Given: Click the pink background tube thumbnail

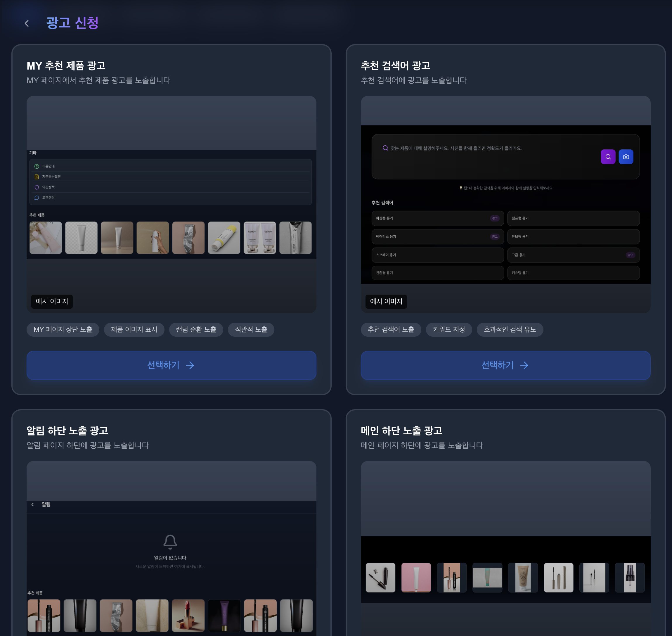Looking at the screenshot, I should [x=416, y=577].
